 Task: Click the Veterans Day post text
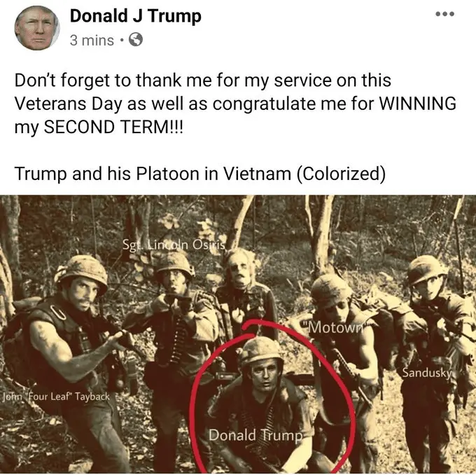point(235,103)
